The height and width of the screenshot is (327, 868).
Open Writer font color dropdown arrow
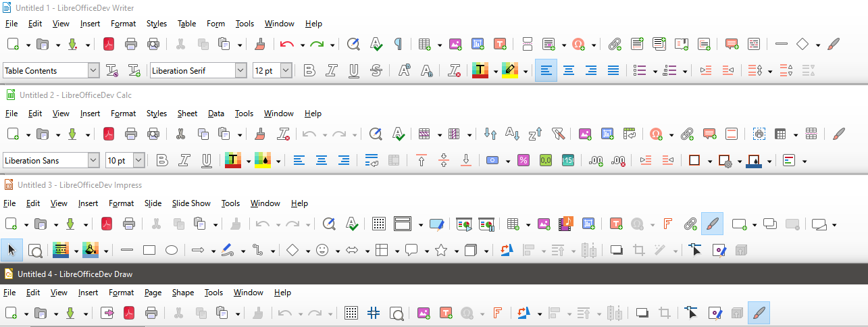[496, 70]
